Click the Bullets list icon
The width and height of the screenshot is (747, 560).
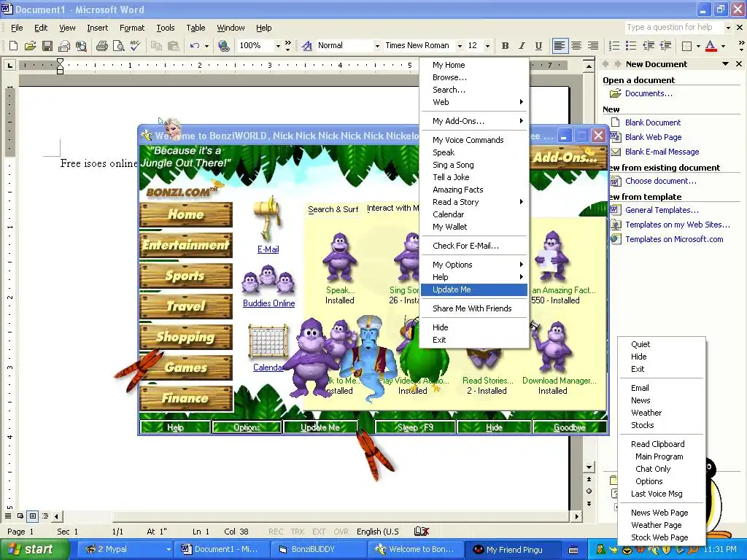click(631, 46)
